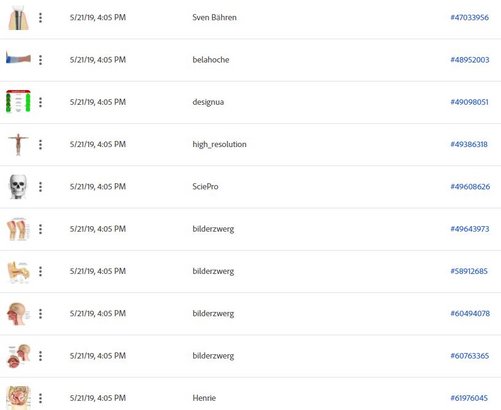Select the dental implant thumbnail
The height and width of the screenshot is (410, 501).
[18, 18]
